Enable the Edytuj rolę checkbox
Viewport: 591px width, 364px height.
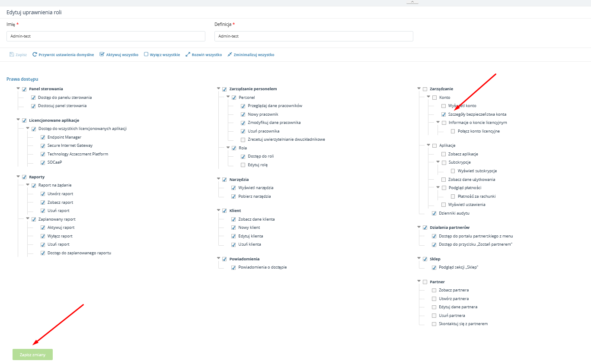pos(243,165)
